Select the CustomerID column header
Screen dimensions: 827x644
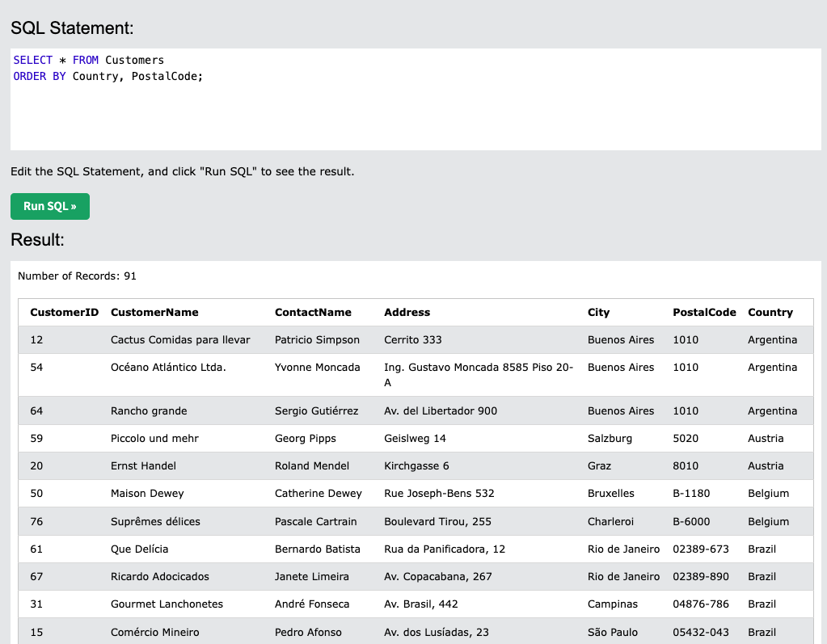65,312
